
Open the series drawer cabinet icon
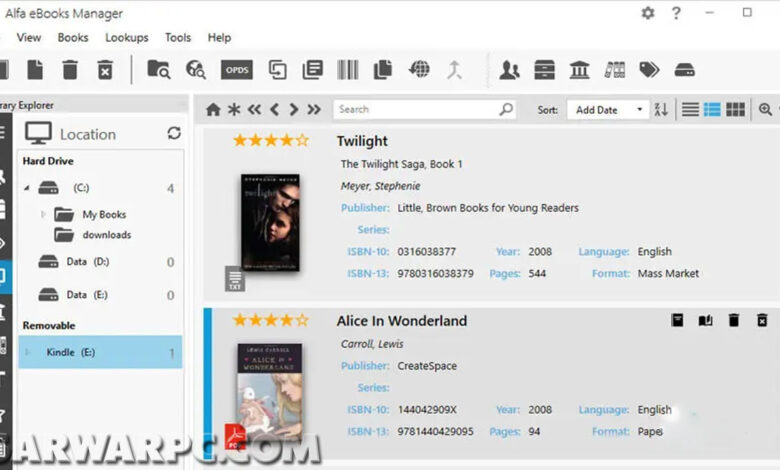click(544, 70)
